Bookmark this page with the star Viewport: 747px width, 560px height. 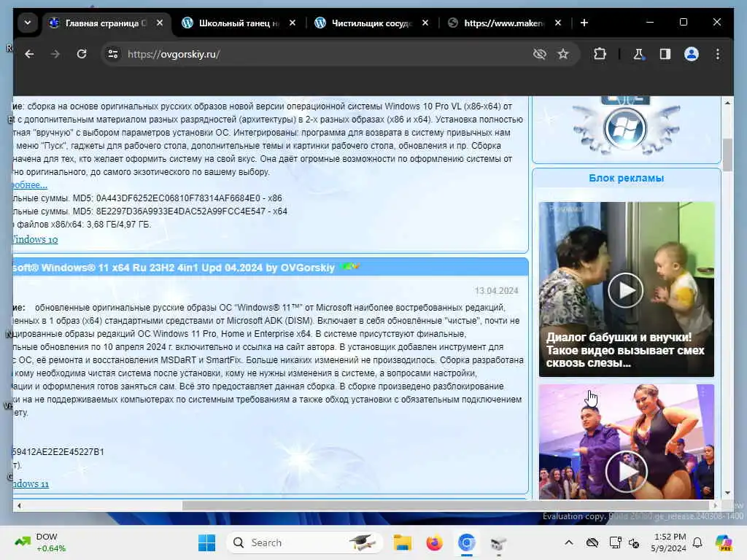coord(563,54)
